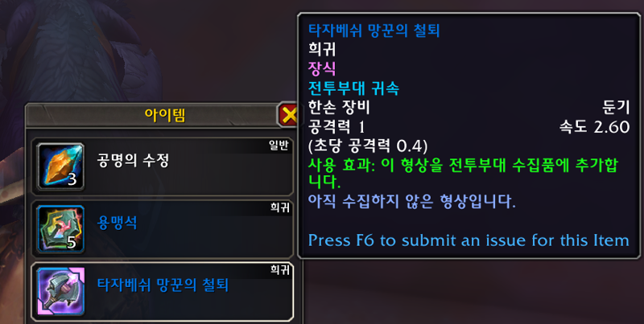Click the 희귀 tag on the 용맹석 row

coord(279,208)
